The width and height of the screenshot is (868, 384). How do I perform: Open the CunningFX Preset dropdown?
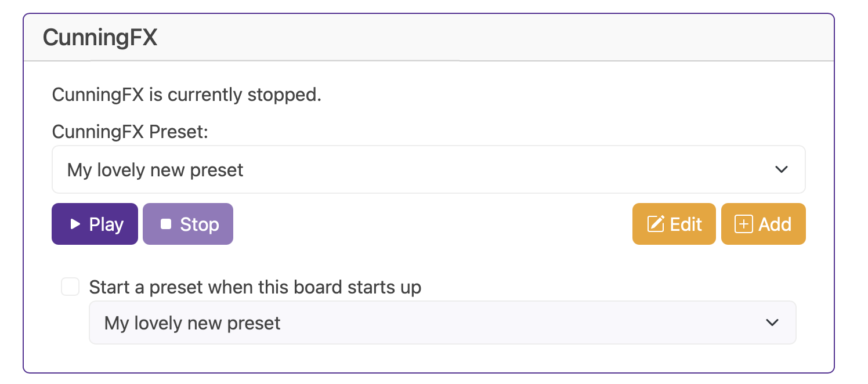(x=429, y=169)
